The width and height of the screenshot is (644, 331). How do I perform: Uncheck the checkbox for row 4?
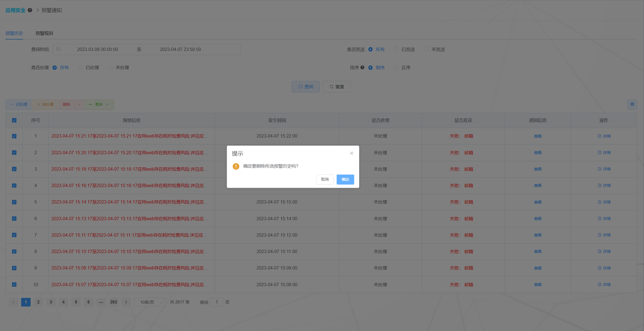click(x=14, y=185)
